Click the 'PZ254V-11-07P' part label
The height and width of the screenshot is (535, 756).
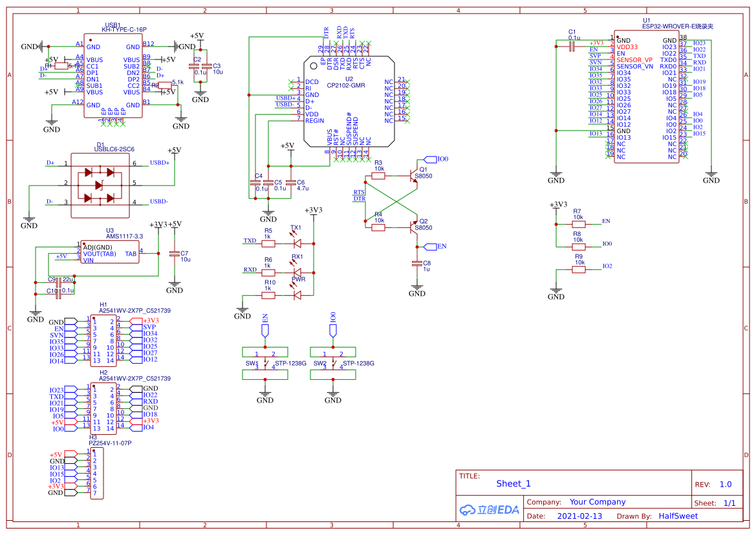point(110,443)
